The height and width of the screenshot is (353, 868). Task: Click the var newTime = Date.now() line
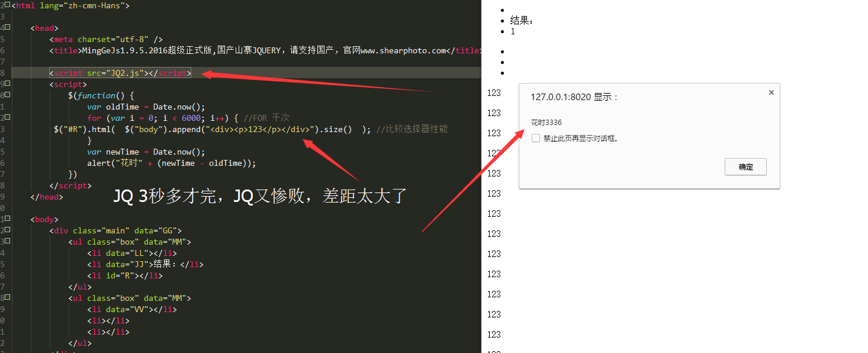click(146, 152)
